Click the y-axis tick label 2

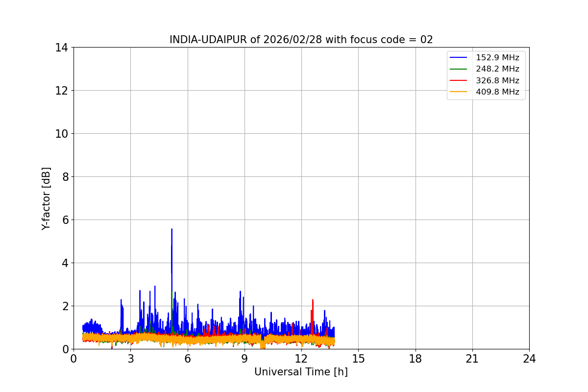tap(65, 306)
